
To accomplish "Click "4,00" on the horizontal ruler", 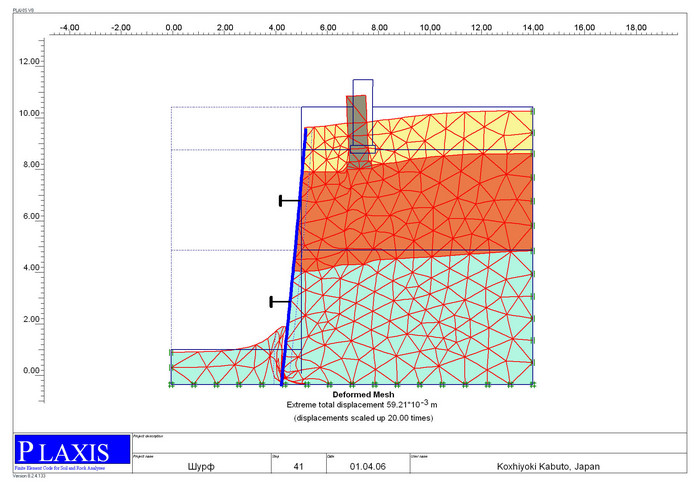I will tap(277, 28).
